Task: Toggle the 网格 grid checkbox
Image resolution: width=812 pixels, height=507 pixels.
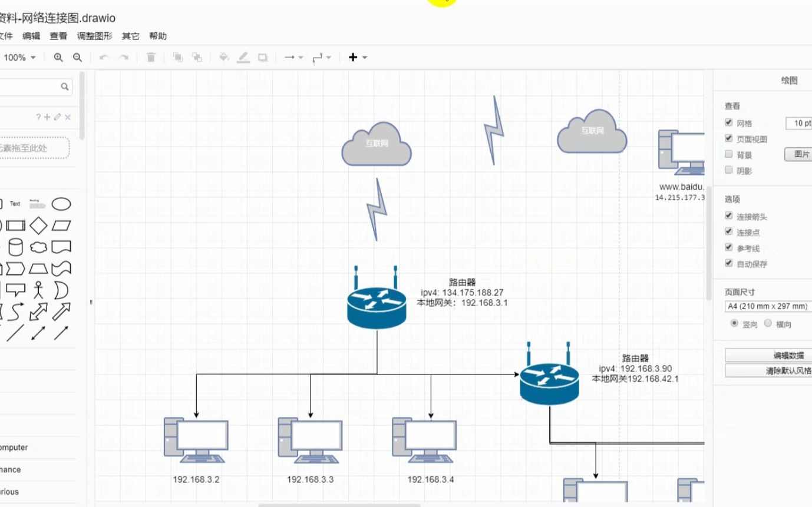Action: coord(729,123)
